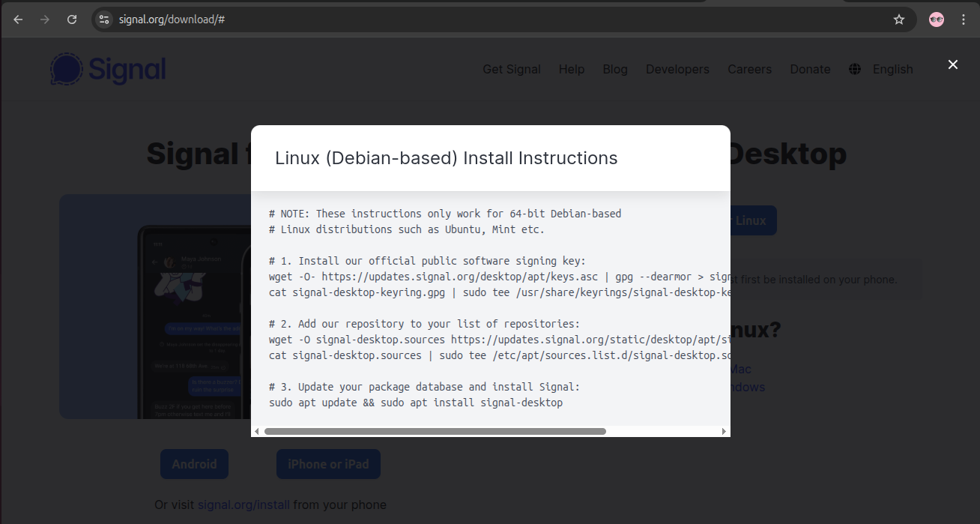Click the Signal logo in the header
The image size is (980, 524).
coord(108,69)
